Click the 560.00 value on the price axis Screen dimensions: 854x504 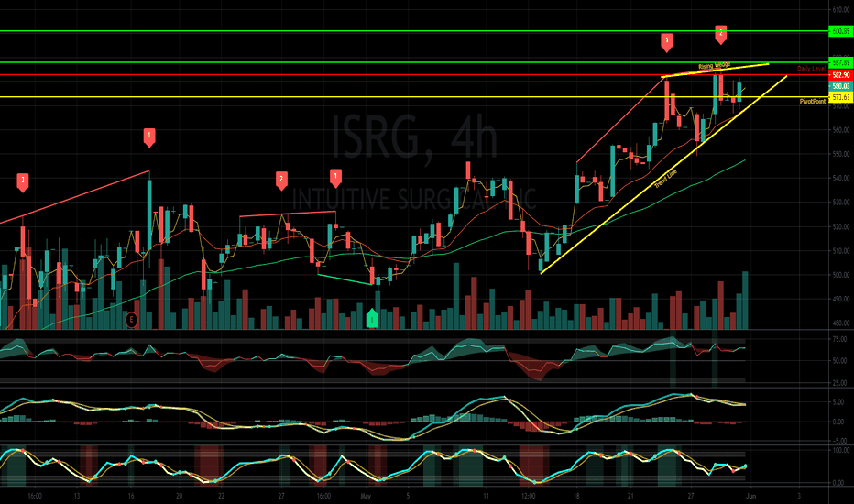coord(841,130)
